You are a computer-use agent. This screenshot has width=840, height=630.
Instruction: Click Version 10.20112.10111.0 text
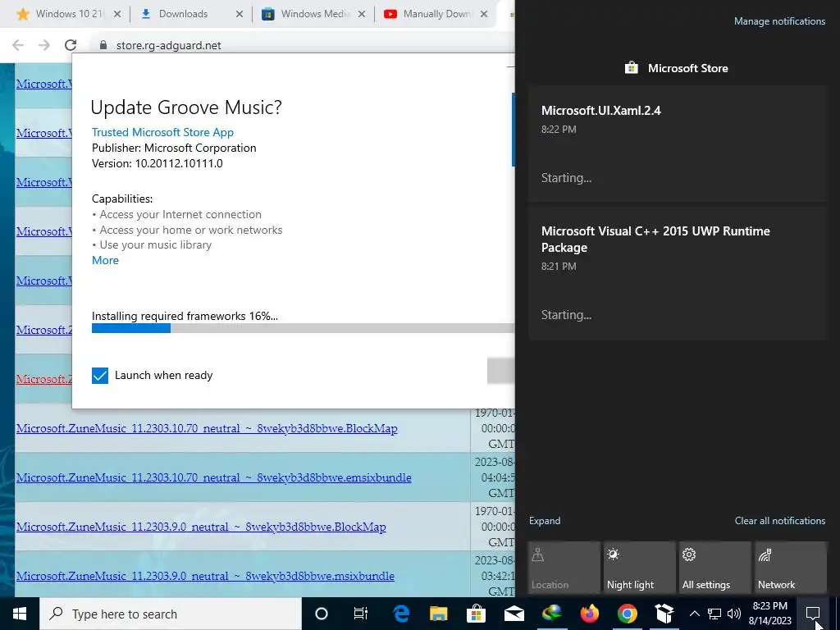(x=157, y=163)
